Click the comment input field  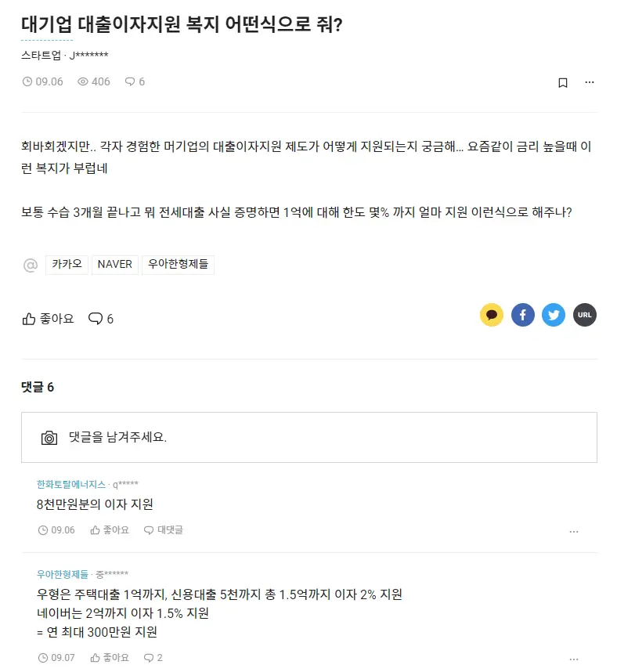309,438
